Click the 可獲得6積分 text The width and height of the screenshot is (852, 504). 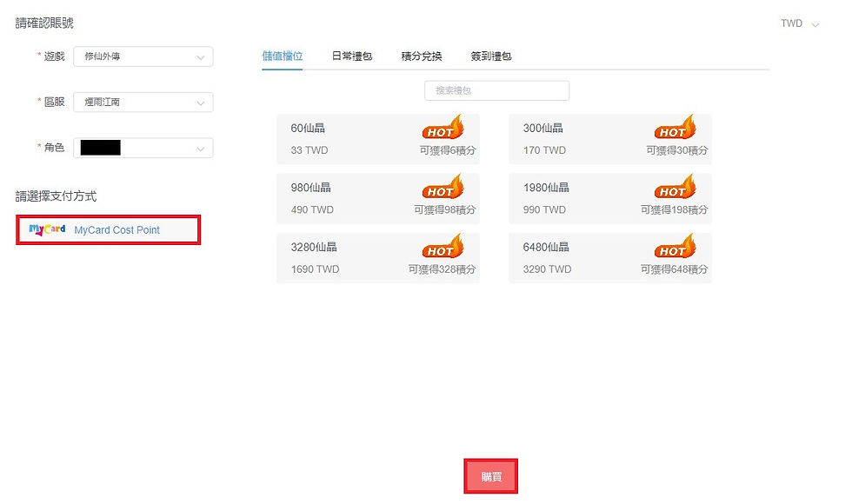pos(447,150)
